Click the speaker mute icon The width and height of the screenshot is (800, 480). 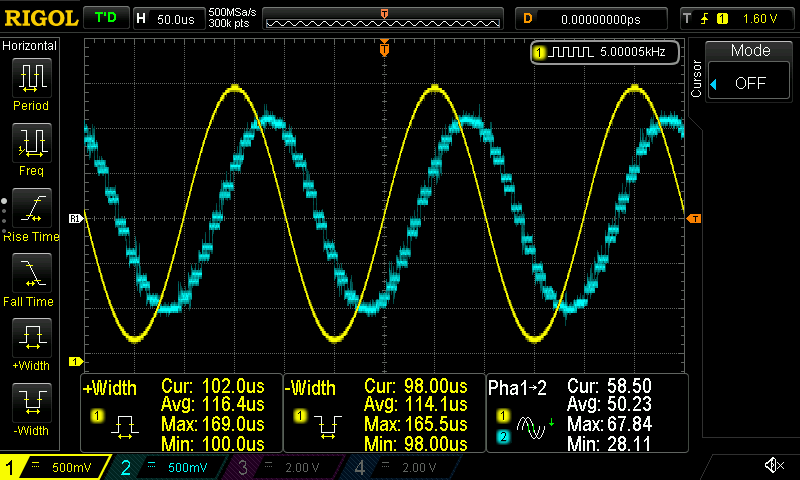click(x=773, y=465)
